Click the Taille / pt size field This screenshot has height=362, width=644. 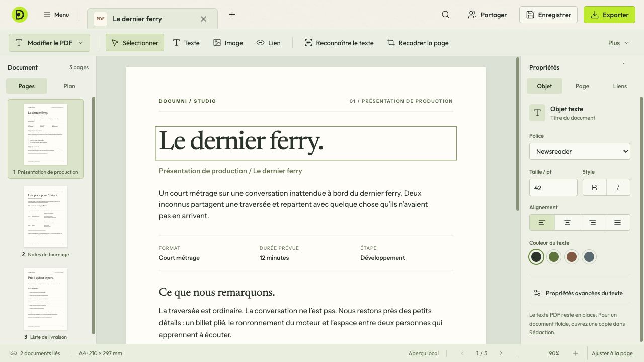(553, 188)
